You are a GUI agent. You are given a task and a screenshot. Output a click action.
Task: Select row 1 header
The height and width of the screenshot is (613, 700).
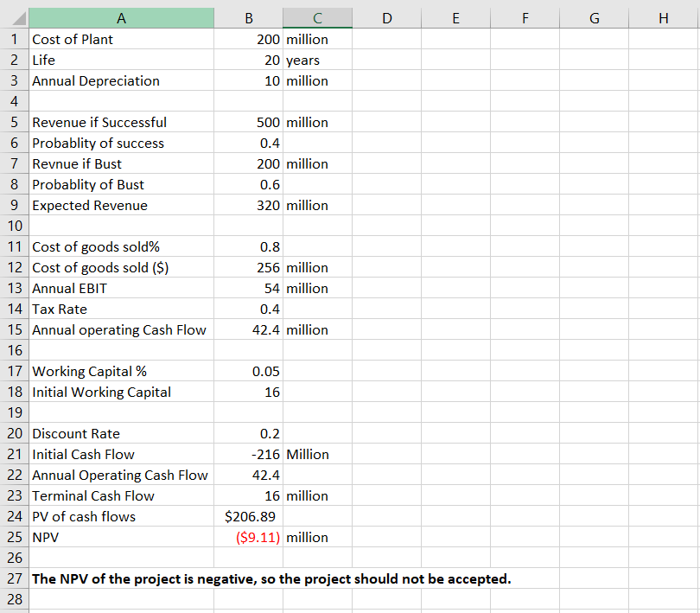pyautogui.click(x=15, y=39)
